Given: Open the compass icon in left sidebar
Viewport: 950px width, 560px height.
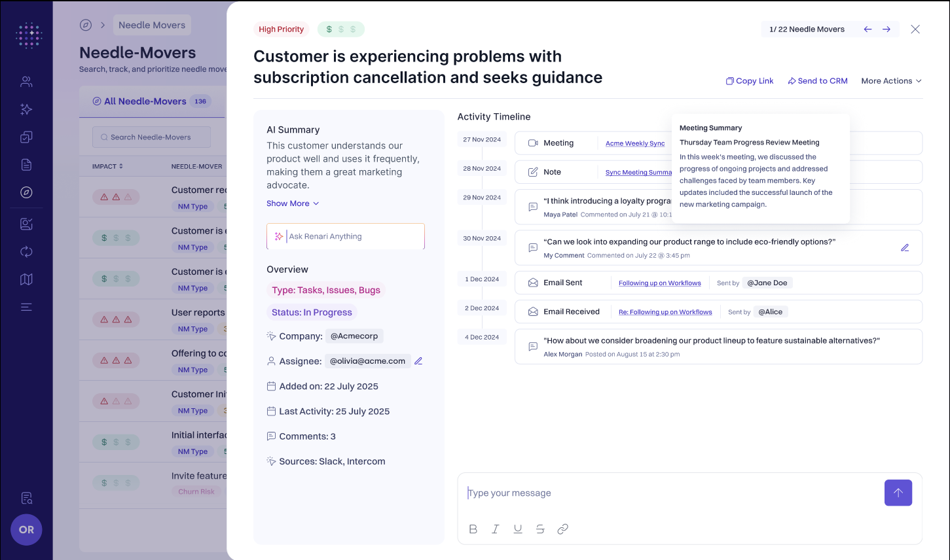Looking at the screenshot, I should coord(26,192).
